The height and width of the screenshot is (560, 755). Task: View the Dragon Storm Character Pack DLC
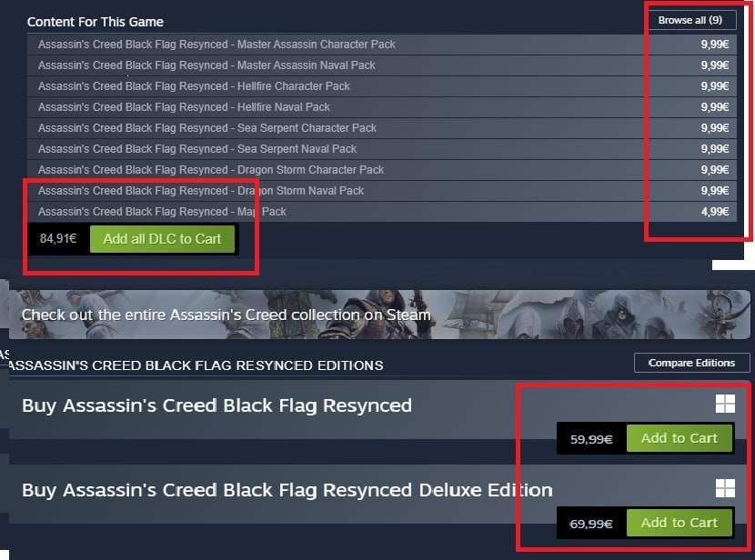click(382, 170)
